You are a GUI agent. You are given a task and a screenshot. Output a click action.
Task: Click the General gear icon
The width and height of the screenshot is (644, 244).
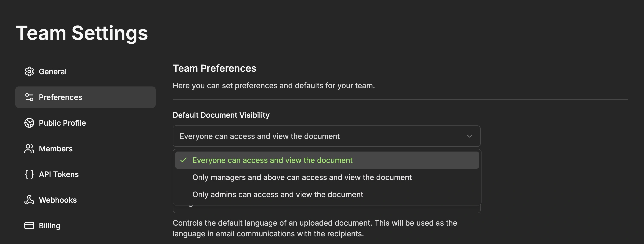[29, 71]
